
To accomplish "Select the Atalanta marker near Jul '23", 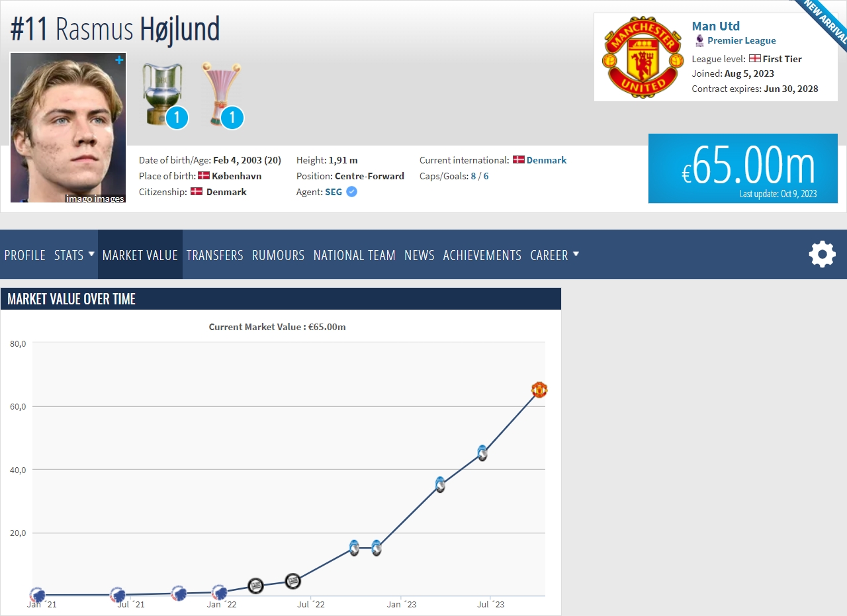I will (482, 453).
